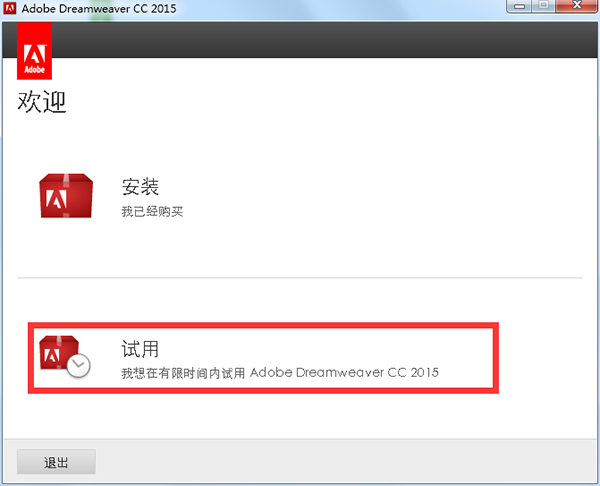Screen dimensions: 600x486
Task: Click the red Adobe package install icon
Action: click(x=66, y=196)
